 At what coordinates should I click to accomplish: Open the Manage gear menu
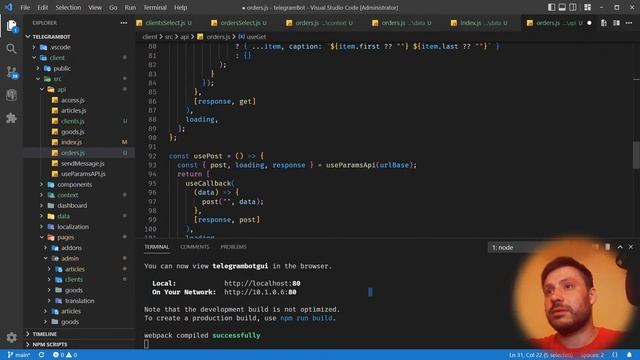click(11, 337)
